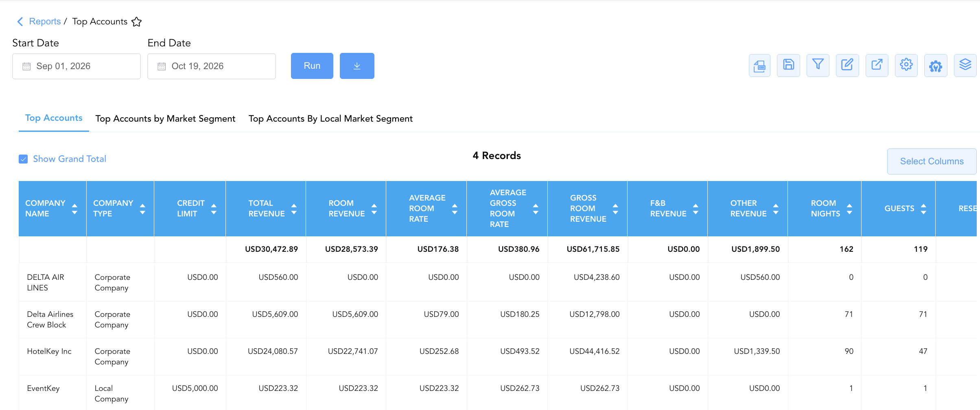Image resolution: width=980 pixels, height=410 pixels.
Task: Open settings via the plain gear icon
Action: click(x=906, y=65)
